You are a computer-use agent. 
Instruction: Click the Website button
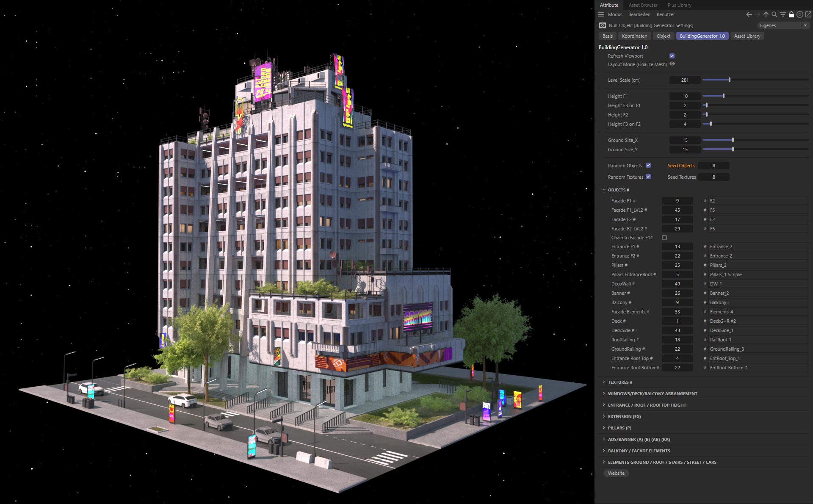point(616,473)
